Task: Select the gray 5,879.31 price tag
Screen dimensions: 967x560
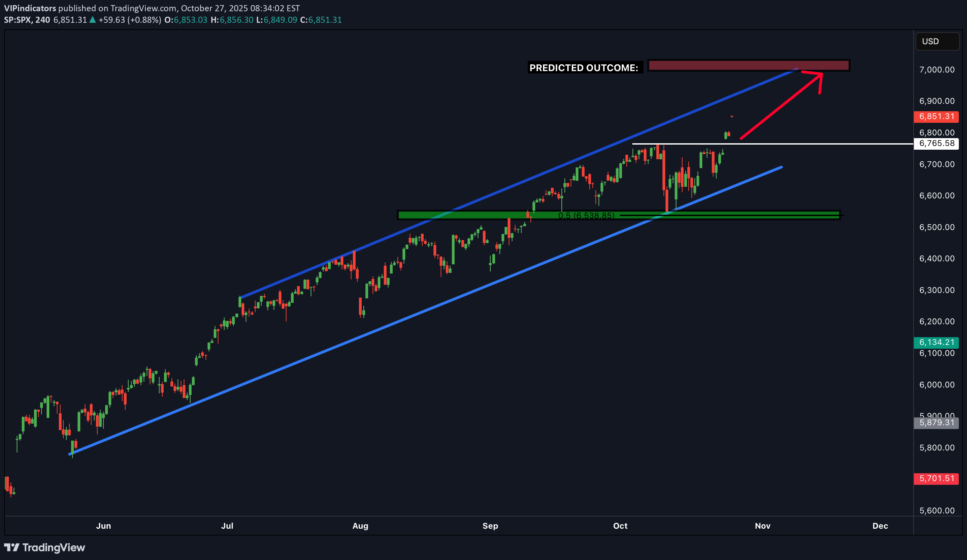Action: 936,423
